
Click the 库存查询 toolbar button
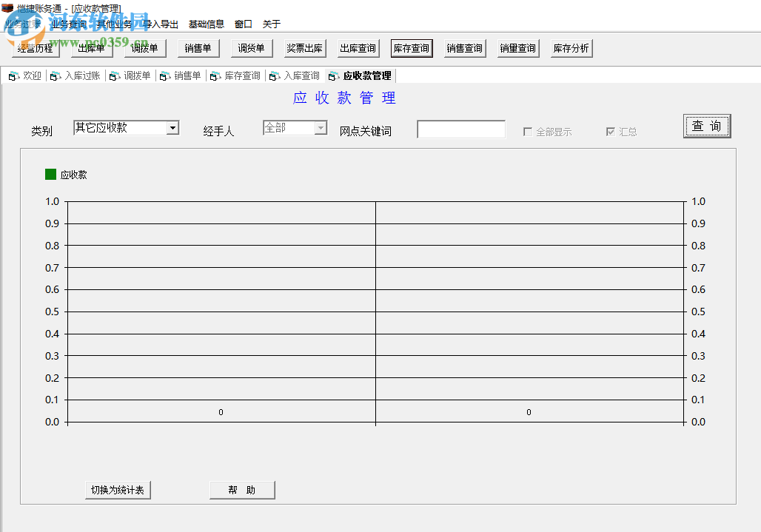[412, 49]
